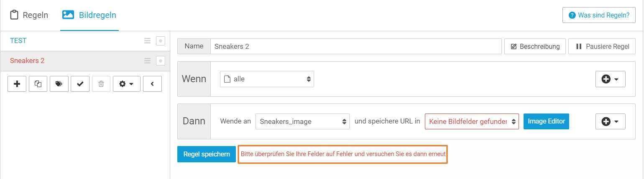Duplicate the selected rule with copy icon
This screenshot has height=179, width=644.
[38, 84]
